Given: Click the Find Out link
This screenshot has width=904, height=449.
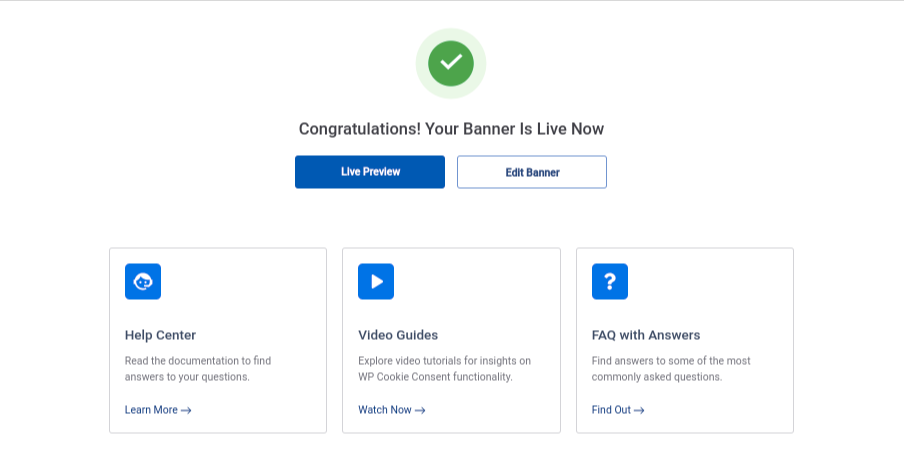Looking at the screenshot, I should tap(618, 410).
